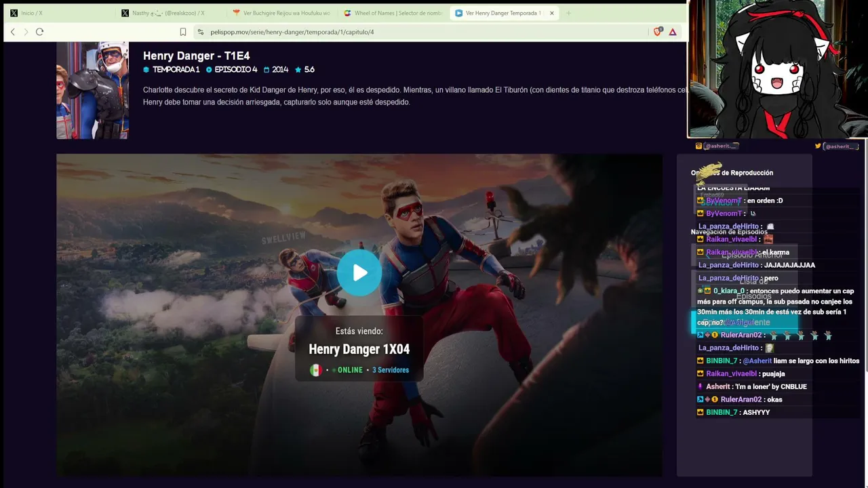Click chat message 'puajaja'
Image resolution: width=868 pixels, height=488 pixels.
[773, 373]
